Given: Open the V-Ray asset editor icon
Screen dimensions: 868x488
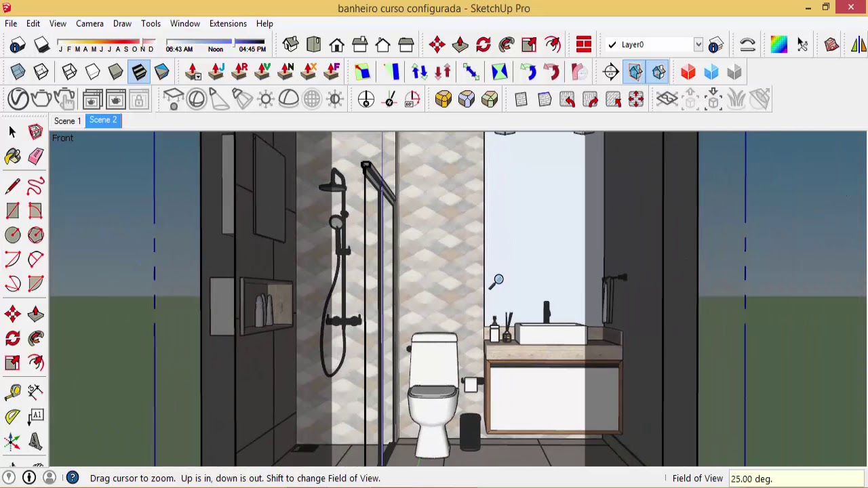Looking at the screenshot, I should tap(18, 99).
